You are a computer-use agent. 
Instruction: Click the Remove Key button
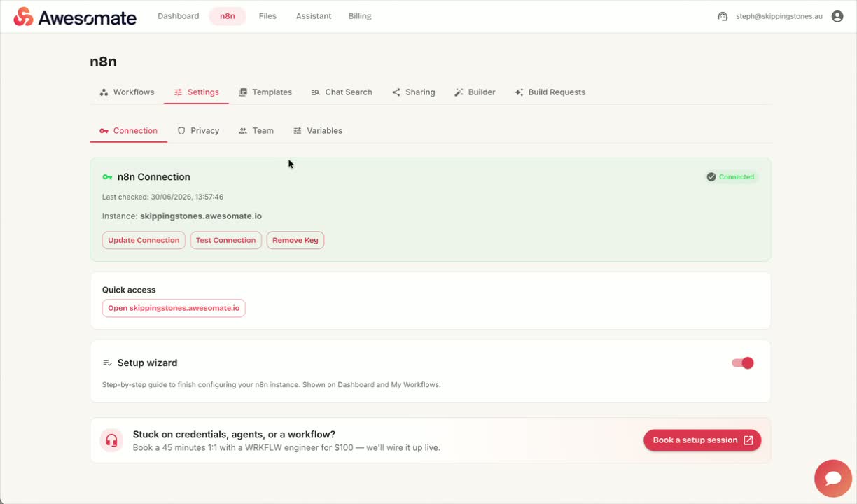295,240
